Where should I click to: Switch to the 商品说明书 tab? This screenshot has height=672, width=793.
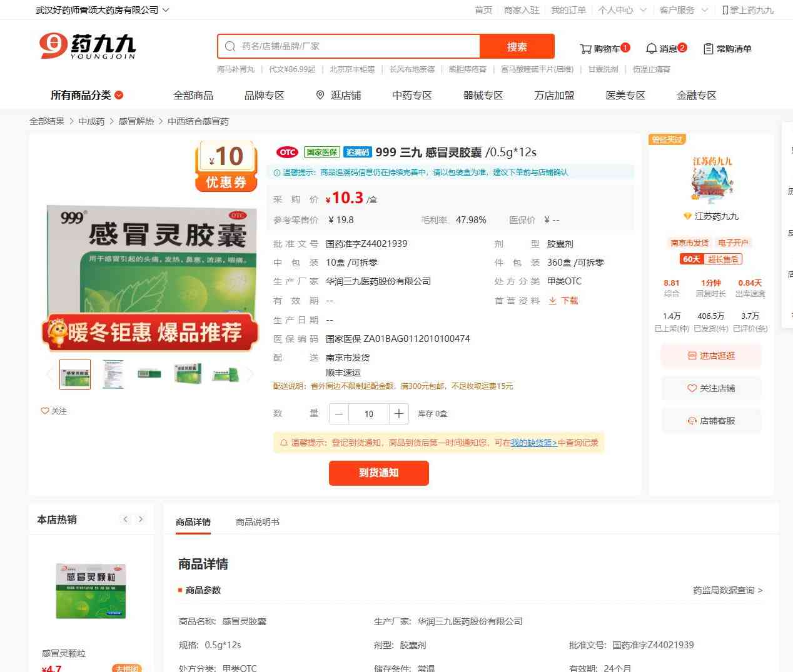tap(257, 522)
